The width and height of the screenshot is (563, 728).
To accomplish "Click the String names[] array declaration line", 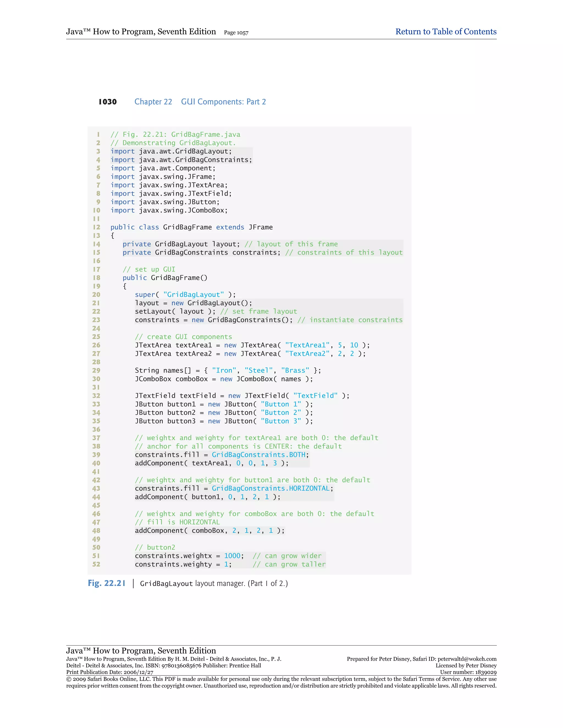I will coord(228,371).
